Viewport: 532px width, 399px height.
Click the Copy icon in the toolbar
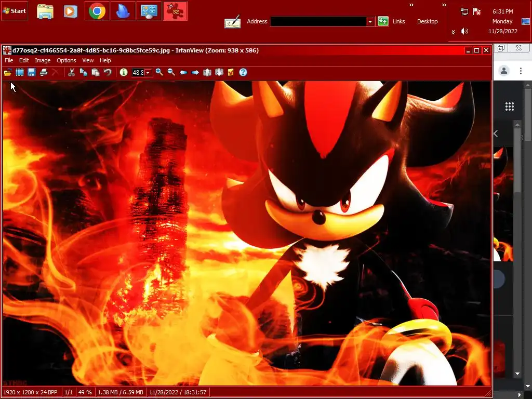point(84,72)
